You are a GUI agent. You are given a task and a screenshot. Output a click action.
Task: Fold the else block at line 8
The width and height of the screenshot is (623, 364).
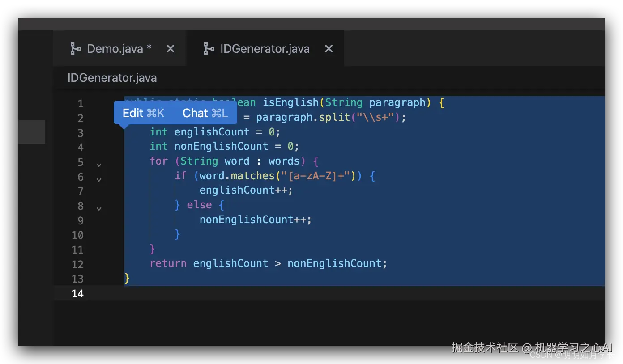coord(99,209)
